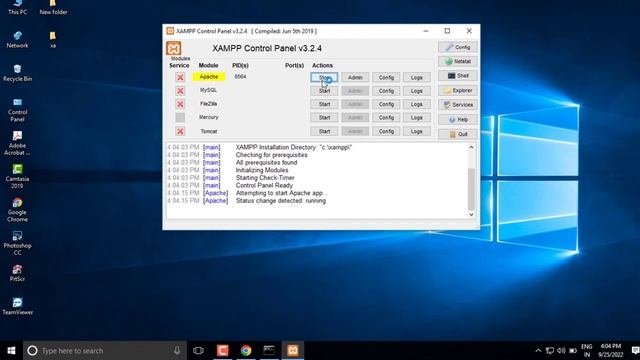The height and width of the screenshot is (360, 640).
Task: Open This PC desktop icon
Action: [x=18, y=7]
